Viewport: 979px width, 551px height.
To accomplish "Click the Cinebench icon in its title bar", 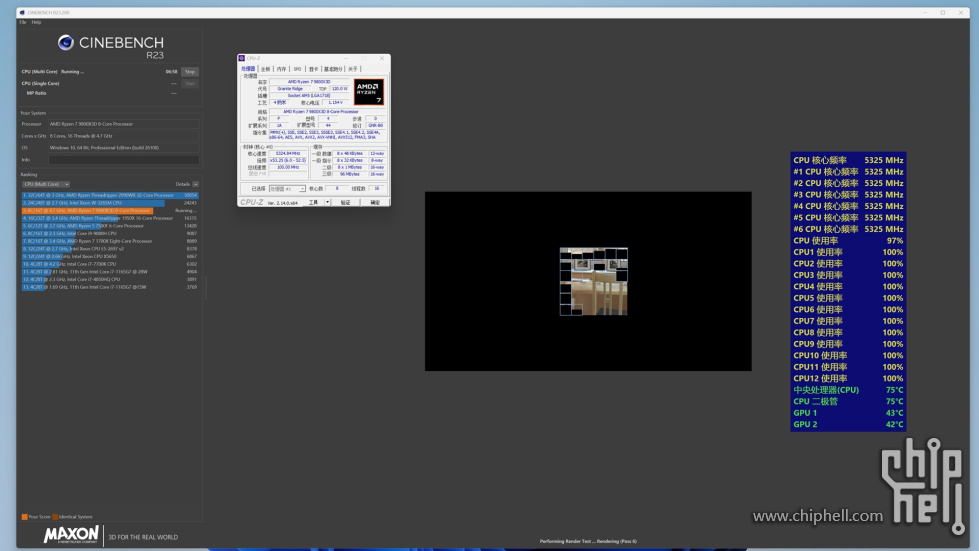I will tap(22, 12).
